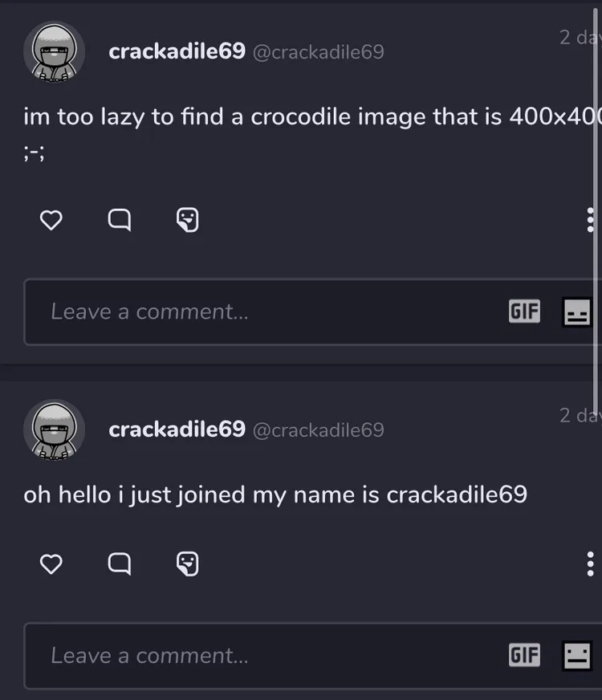Click the comment bubble on the second post

tap(119, 564)
